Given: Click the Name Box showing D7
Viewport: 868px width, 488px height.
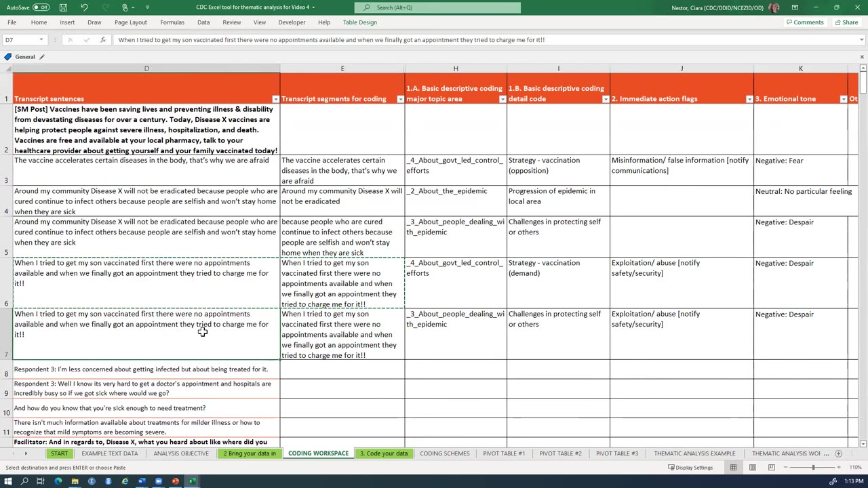Looking at the screenshot, I should (x=20, y=40).
